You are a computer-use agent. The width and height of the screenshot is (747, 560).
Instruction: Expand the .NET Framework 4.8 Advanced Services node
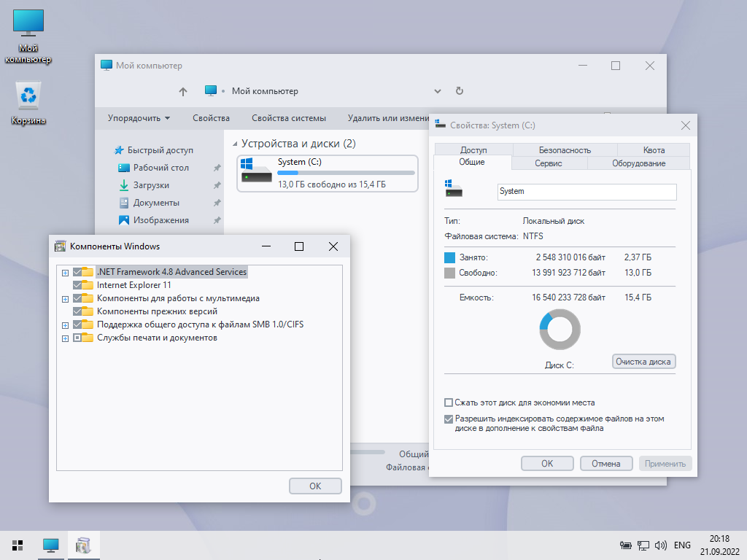pos(65,272)
